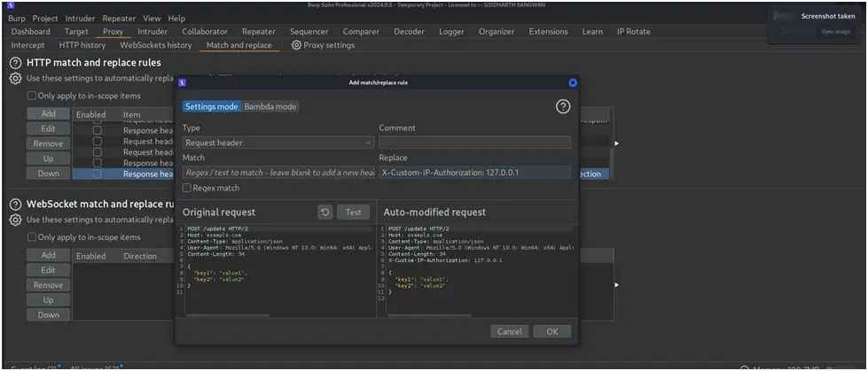This screenshot has width=868, height=371.
Task: Confirm the rule with OK
Action: pyautogui.click(x=551, y=332)
